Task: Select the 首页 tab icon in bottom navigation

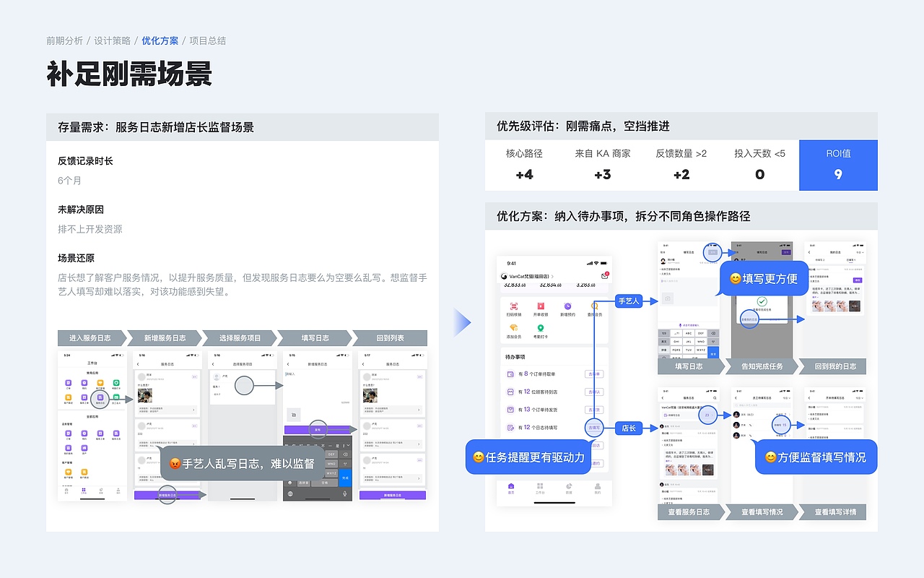Action: (510, 486)
